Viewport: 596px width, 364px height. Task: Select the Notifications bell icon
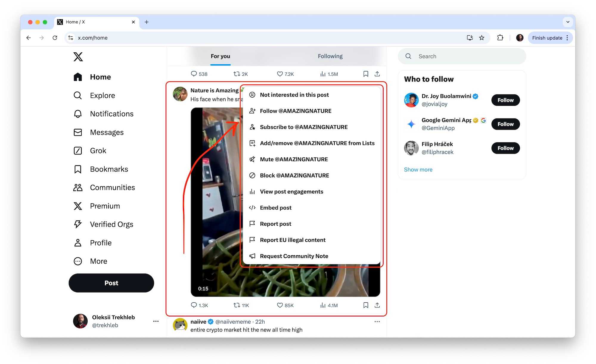(x=78, y=114)
